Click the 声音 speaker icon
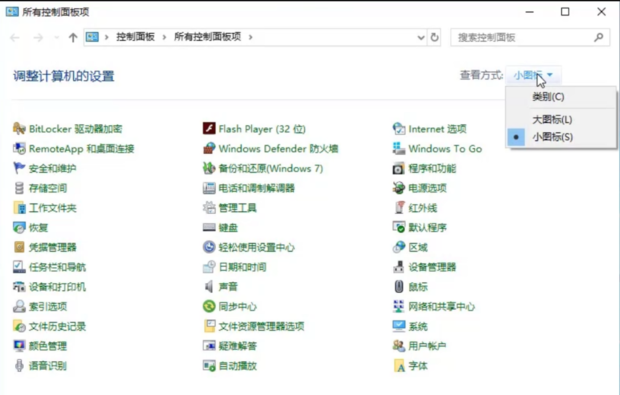 tap(209, 287)
